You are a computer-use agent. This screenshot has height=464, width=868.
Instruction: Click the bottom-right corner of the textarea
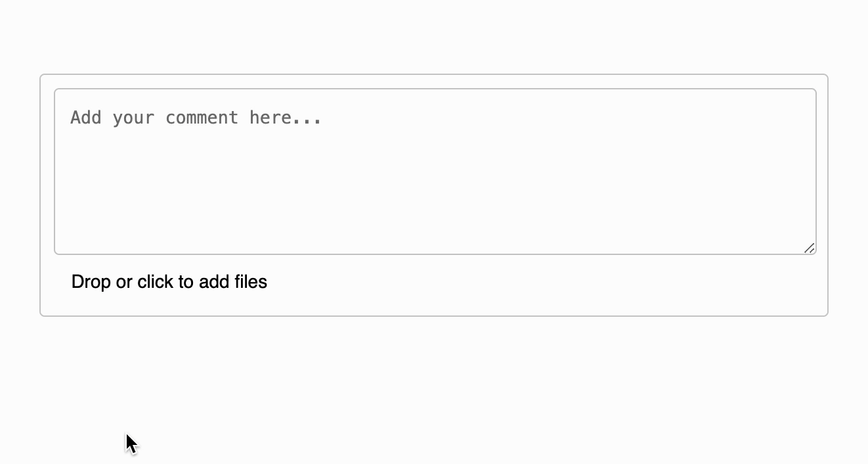click(x=811, y=249)
